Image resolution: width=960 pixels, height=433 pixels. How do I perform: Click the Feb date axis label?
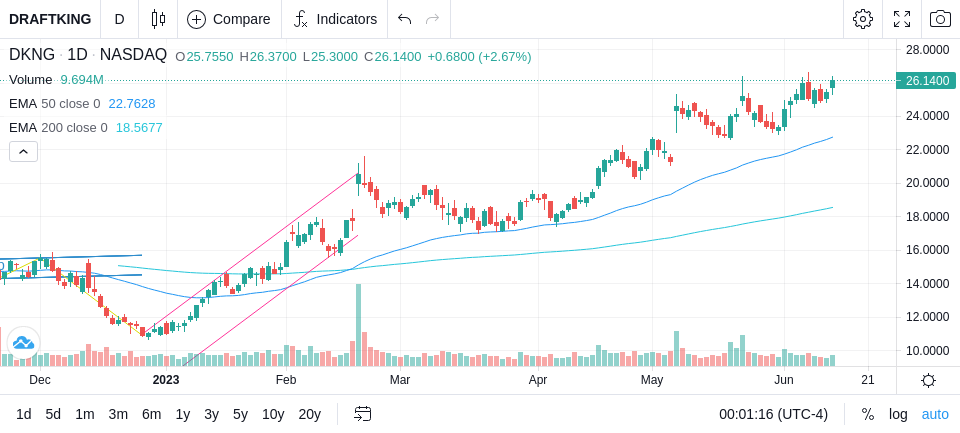[x=286, y=380]
